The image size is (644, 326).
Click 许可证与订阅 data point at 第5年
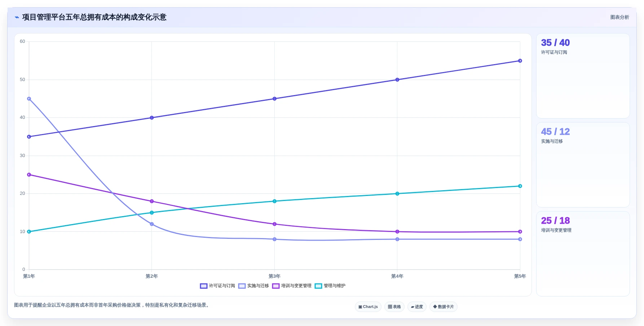520,61
